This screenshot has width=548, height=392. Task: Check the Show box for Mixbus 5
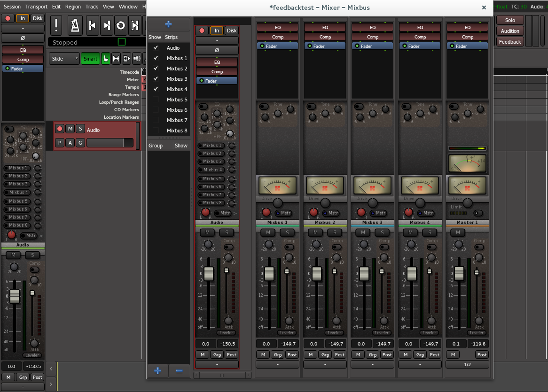pos(156,100)
